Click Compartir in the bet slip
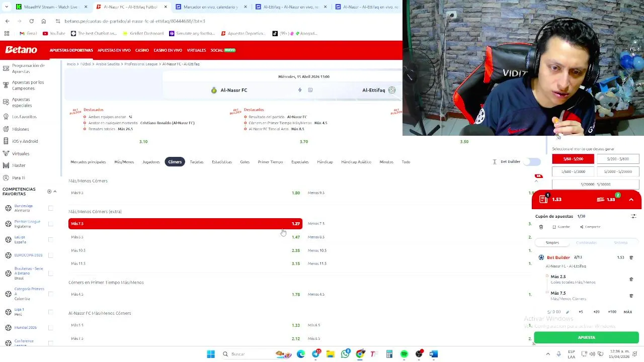Viewport: 644px width, 362px height. [590, 227]
